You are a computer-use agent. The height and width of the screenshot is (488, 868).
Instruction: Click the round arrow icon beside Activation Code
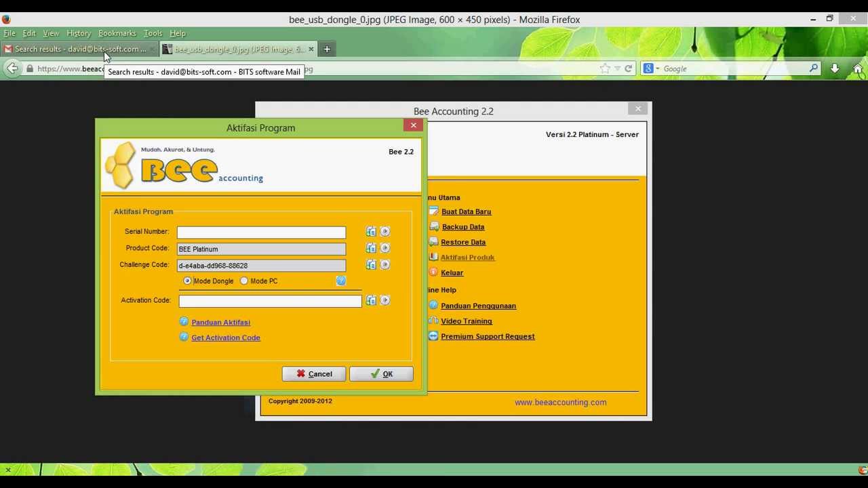pos(384,300)
